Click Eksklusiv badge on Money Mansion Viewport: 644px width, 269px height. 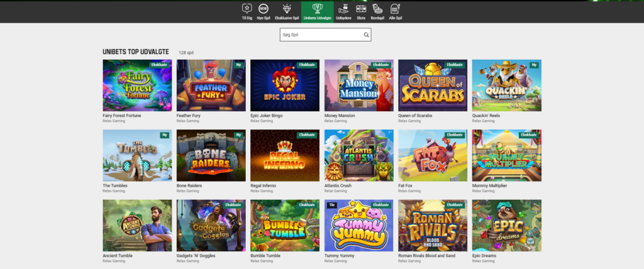point(380,65)
